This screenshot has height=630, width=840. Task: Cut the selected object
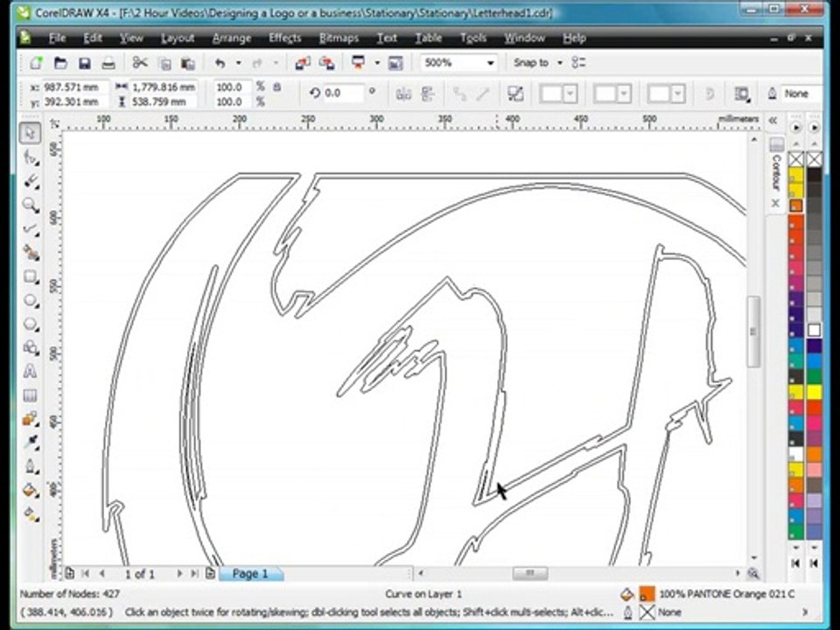tap(140, 63)
